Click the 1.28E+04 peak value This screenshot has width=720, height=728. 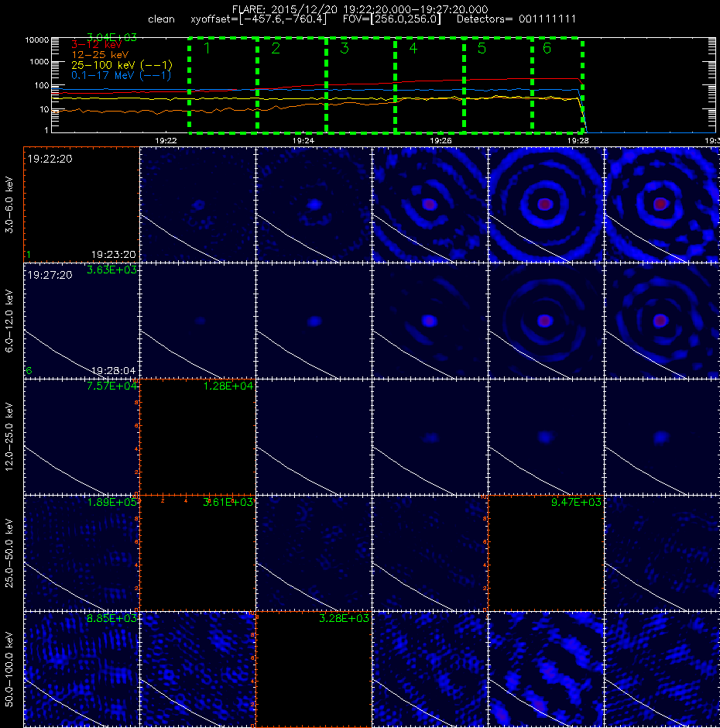pos(228,386)
